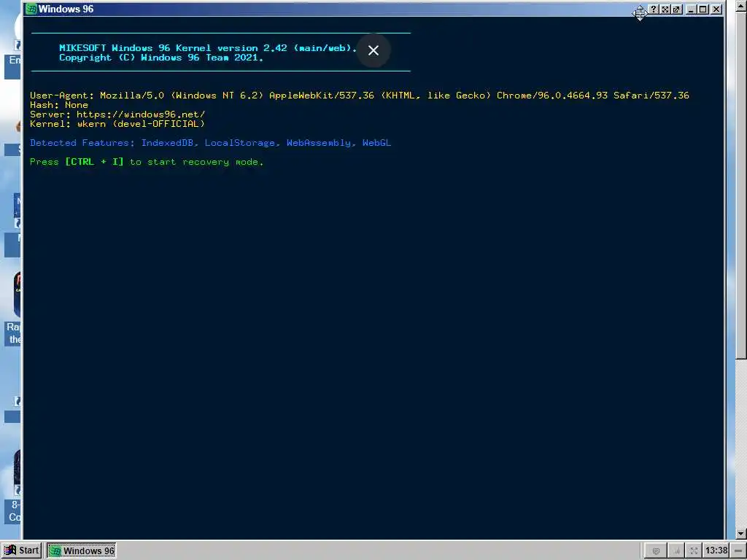747x560 pixels.
Task: Click the 'Detected Features' label
Action: pos(82,143)
